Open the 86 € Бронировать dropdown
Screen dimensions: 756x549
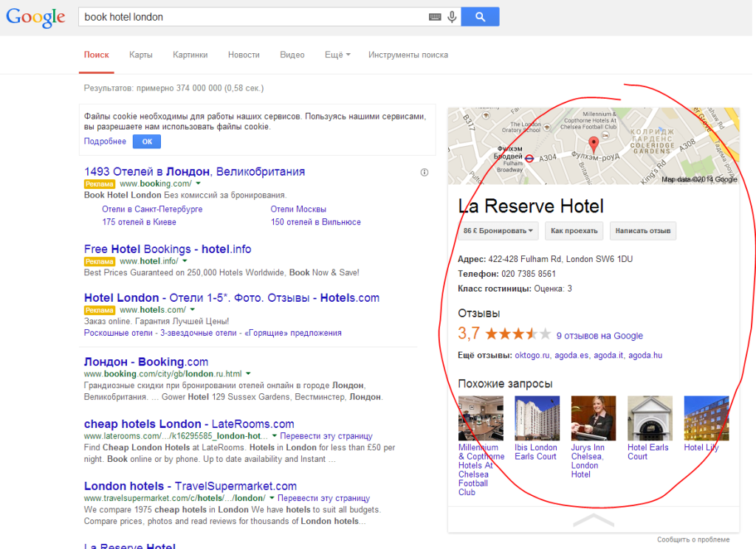click(x=498, y=231)
